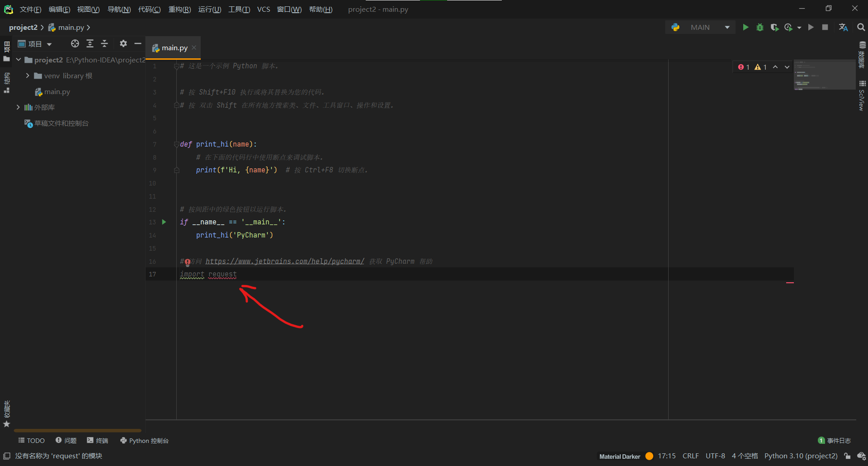
Task: Run with coverage shield icon
Action: (x=774, y=28)
